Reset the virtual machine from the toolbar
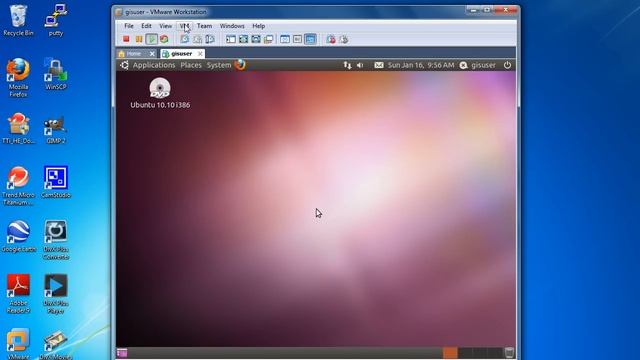 (x=164, y=39)
